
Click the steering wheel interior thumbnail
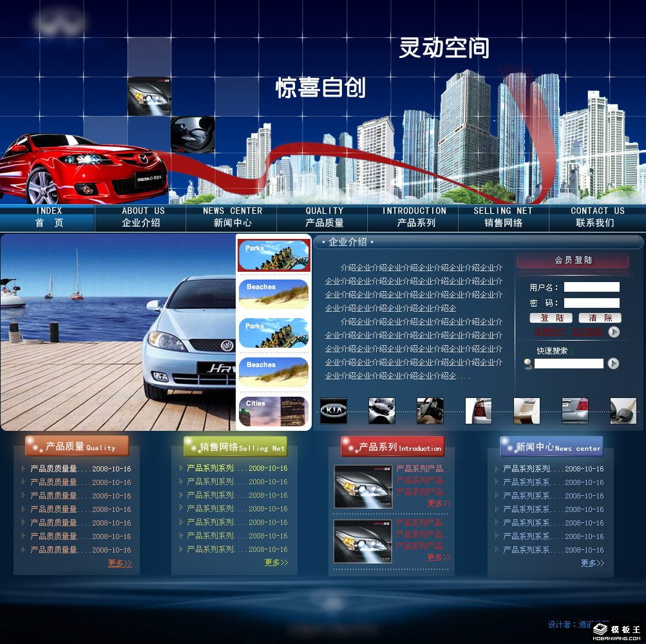[430, 411]
